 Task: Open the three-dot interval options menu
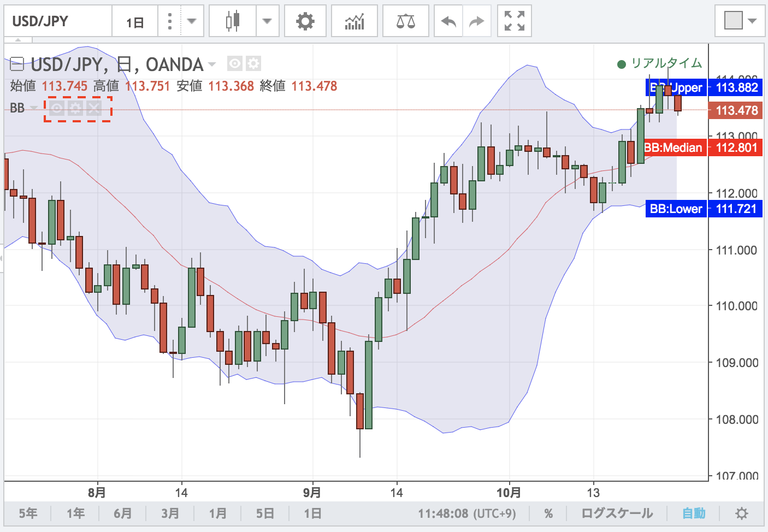point(170,21)
